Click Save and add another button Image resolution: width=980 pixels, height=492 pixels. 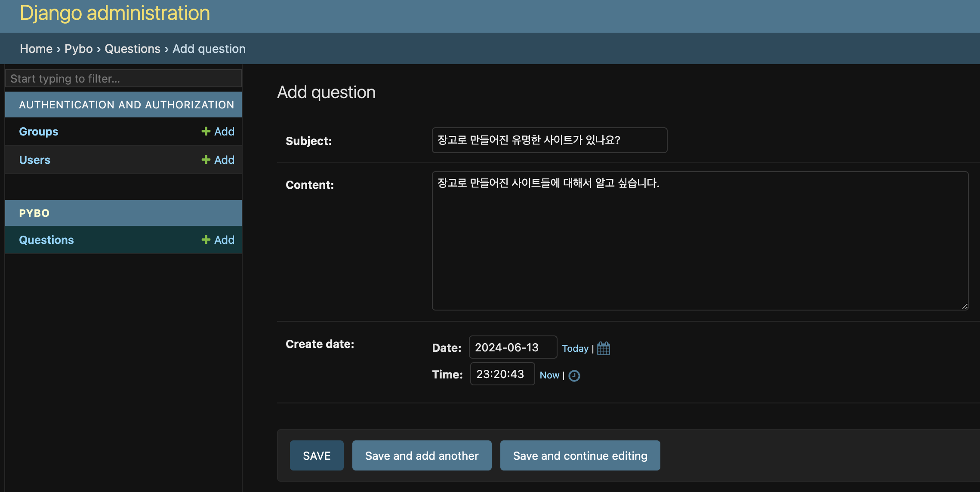422,455
